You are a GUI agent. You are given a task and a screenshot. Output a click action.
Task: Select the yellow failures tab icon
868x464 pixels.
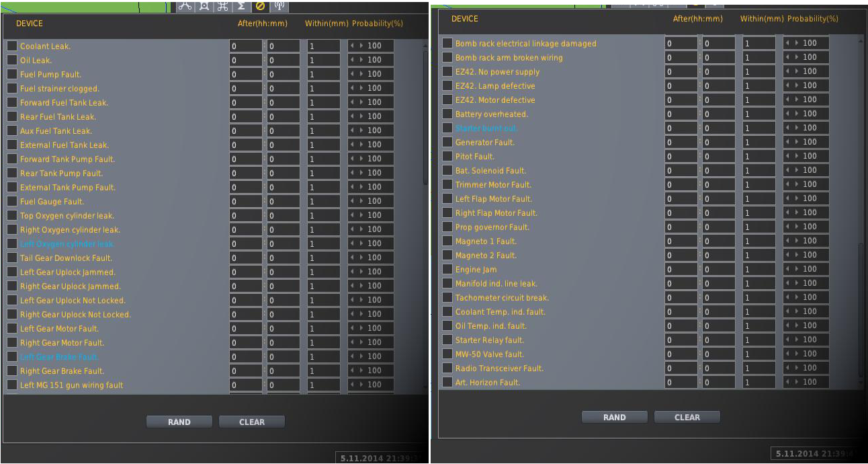261,6
